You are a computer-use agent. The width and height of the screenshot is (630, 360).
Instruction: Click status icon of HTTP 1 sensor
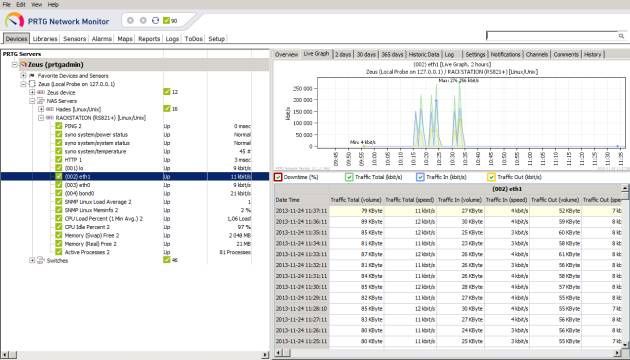pos(59,160)
